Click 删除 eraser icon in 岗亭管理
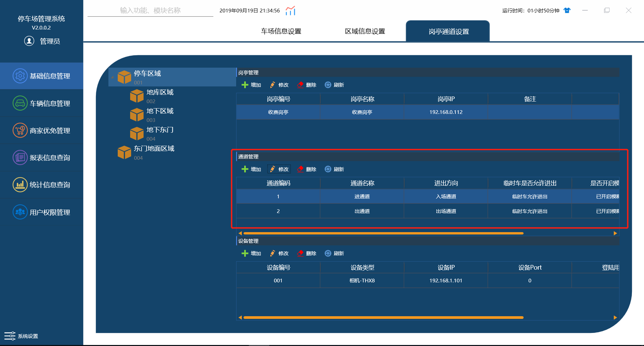The height and width of the screenshot is (346, 644). 300,85
